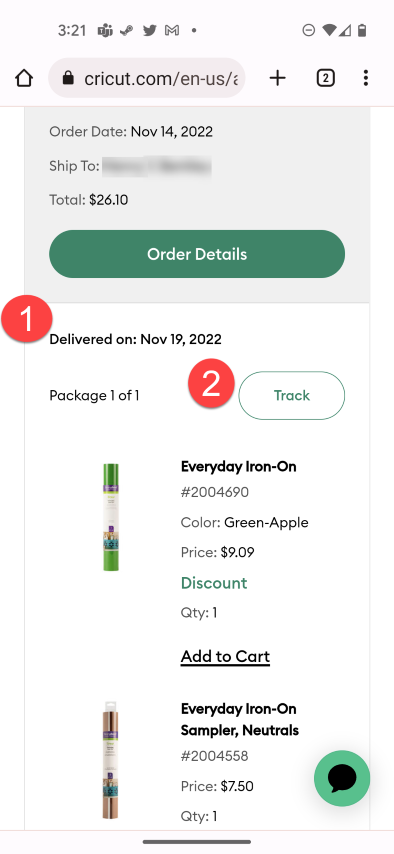Tap the Teams notification icon in status bar
The image size is (394, 854).
pyautogui.click(x=105, y=30)
